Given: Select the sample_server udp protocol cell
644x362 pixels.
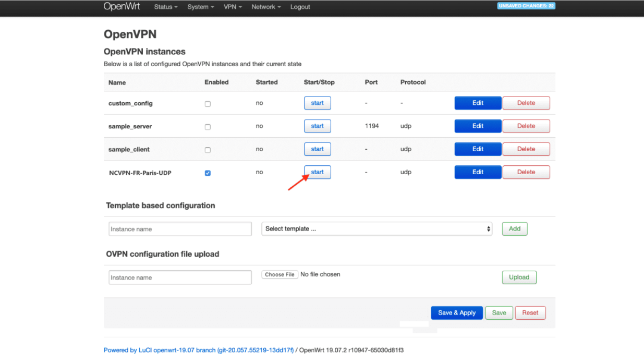Looking at the screenshot, I should pyautogui.click(x=406, y=126).
